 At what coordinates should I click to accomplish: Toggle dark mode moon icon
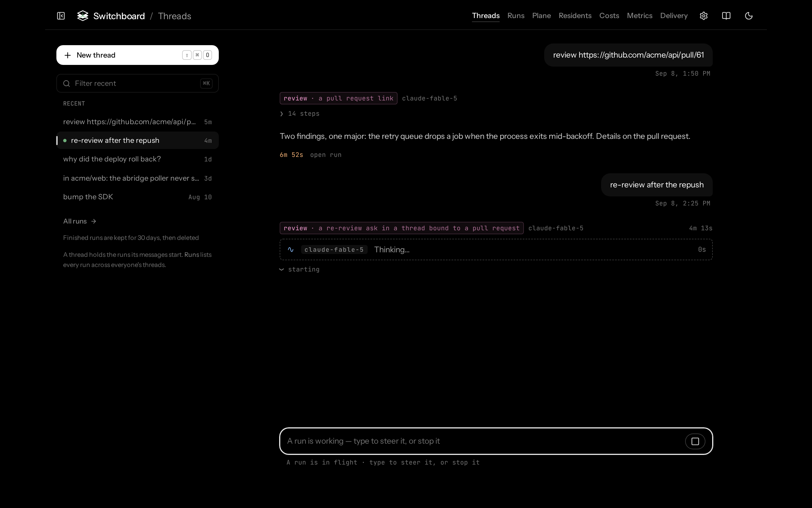pyautogui.click(x=749, y=16)
